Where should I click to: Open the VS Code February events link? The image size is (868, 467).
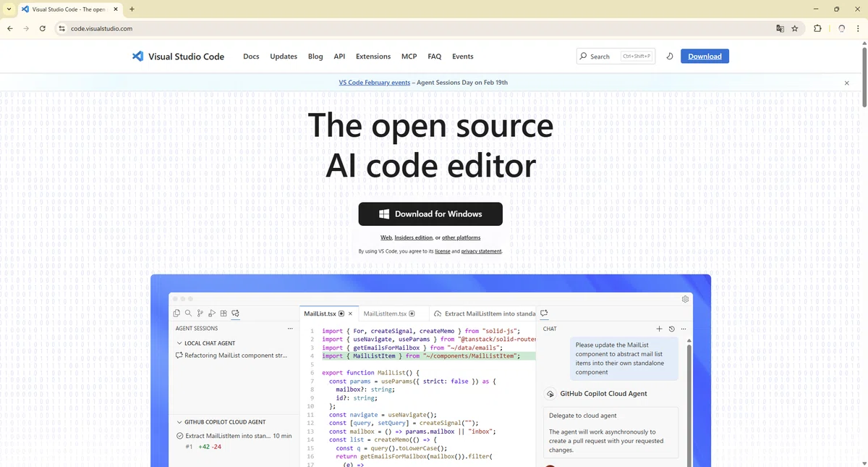click(375, 83)
